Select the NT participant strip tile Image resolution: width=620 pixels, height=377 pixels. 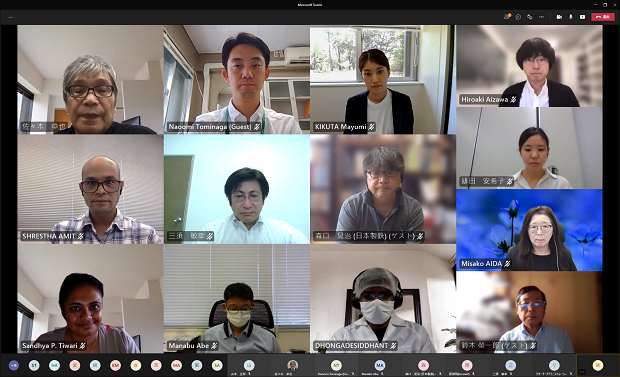(336, 366)
